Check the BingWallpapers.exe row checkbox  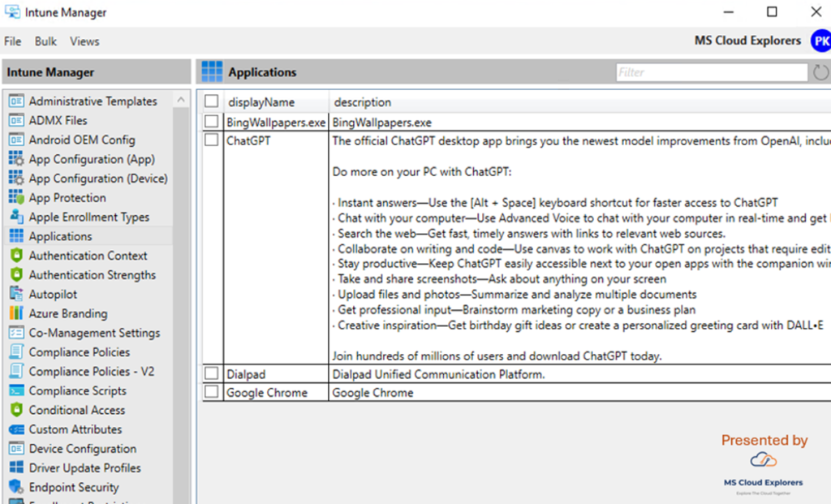click(x=212, y=122)
